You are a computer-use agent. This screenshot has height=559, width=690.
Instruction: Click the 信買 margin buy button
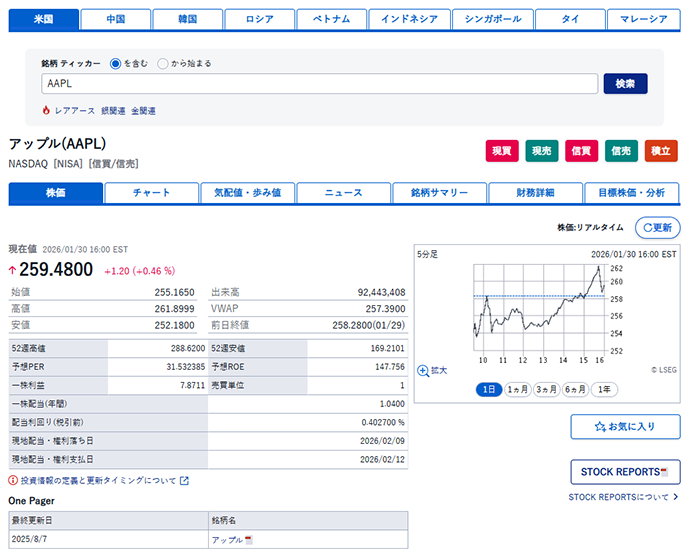[581, 151]
